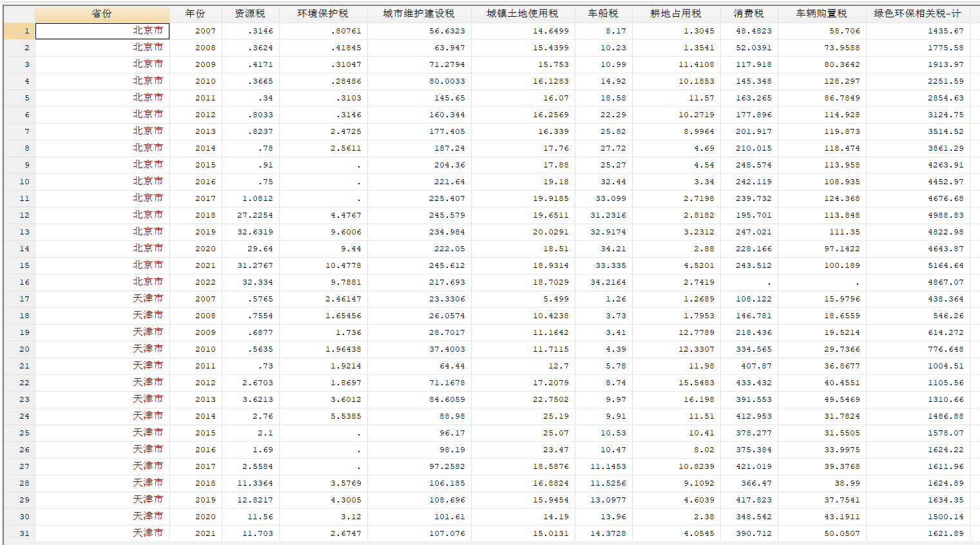Click the green tax total 1621.89
Image resolution: width=980 pixels, height=545 pixels.
[x=918, y=533]
